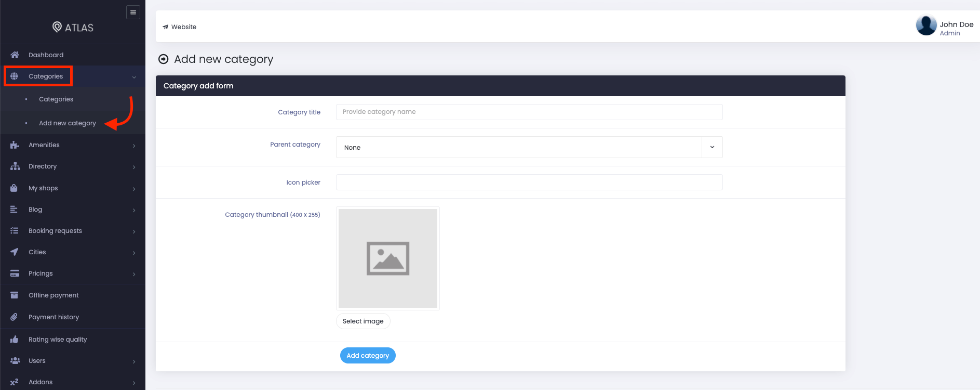Screen dimensions: 980x390
Task: Click the Directory sitemap icon
Action: click(15, 166)
